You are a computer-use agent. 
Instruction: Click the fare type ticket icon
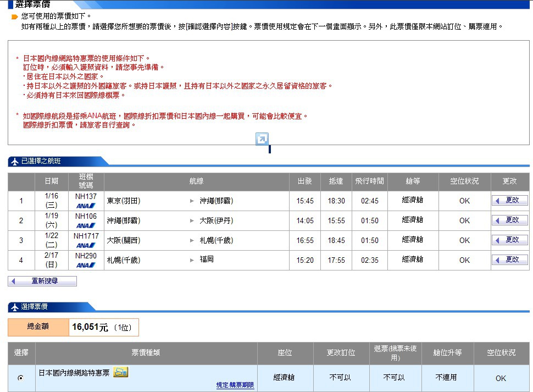(x=121, y=372)
